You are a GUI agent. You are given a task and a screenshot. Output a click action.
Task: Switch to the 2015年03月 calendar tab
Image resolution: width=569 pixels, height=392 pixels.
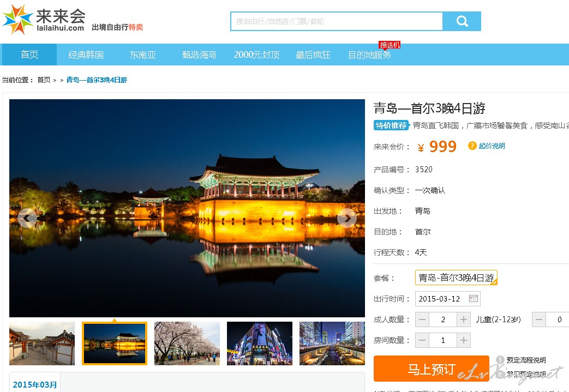coord(35,384)
